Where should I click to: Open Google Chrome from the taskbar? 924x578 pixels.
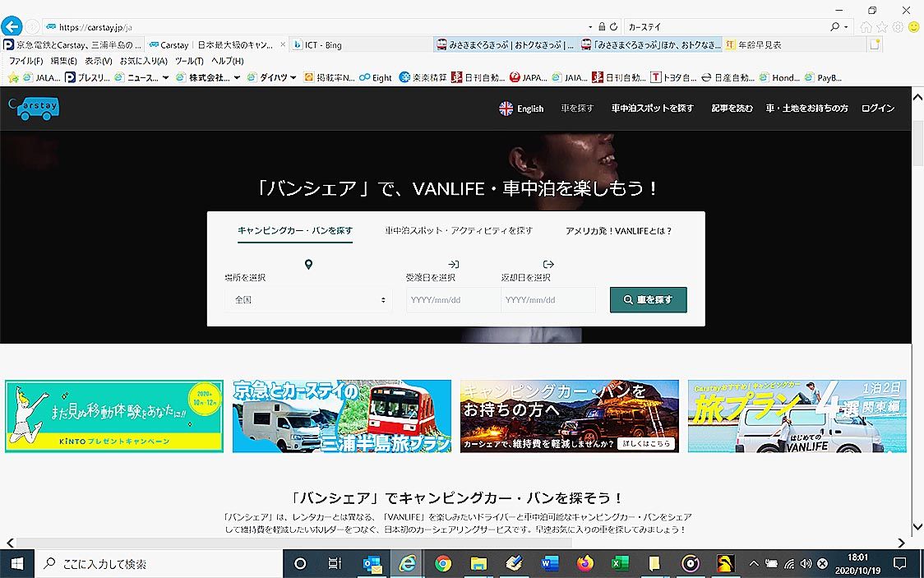tap(443, 564)
